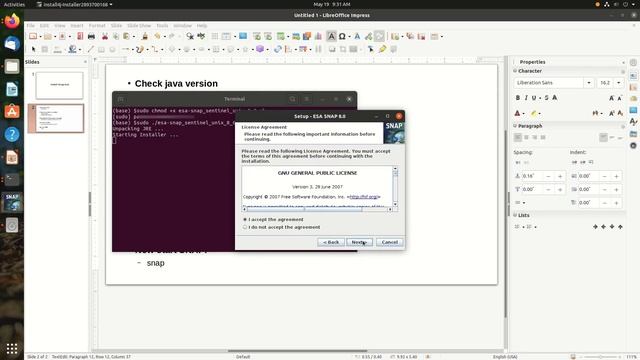Click the Find and Replace icon
The image size is (640, 360).
coord(190,36)
